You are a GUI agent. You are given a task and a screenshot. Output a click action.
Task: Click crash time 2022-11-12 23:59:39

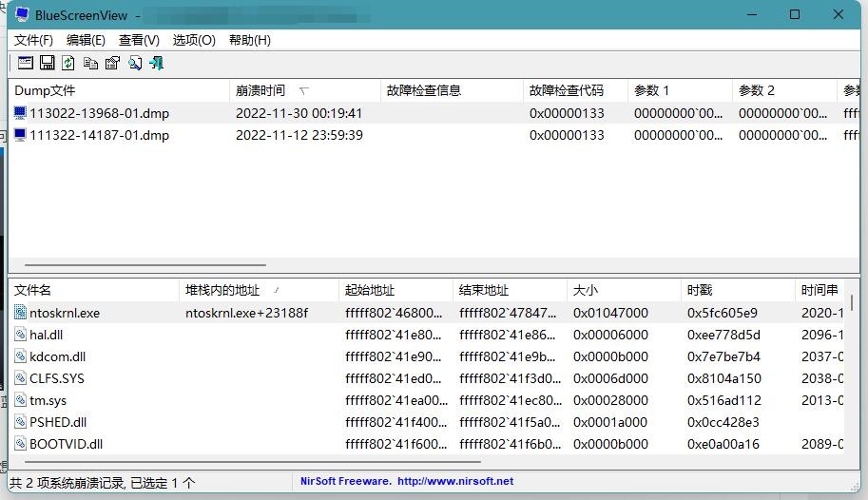[x=299, y=135]
